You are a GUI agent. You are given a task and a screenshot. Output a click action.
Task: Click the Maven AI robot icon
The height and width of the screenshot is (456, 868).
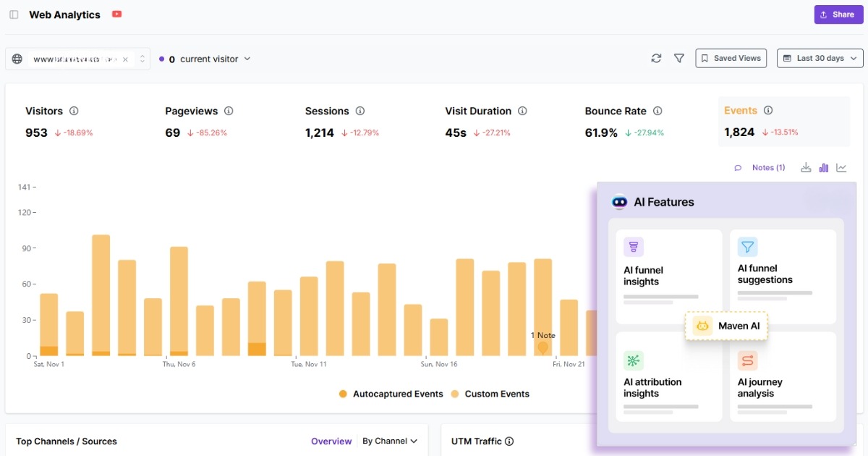pos(702,326)
